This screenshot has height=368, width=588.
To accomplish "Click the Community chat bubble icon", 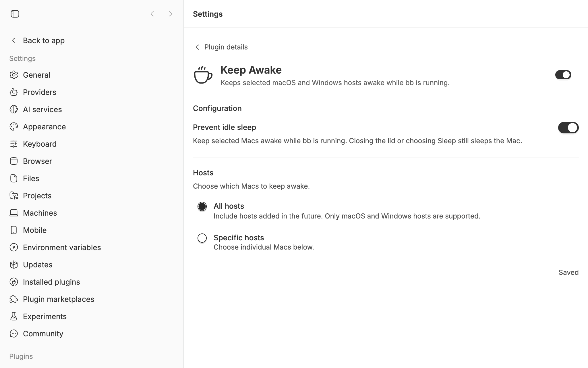I will click(14, 333).
